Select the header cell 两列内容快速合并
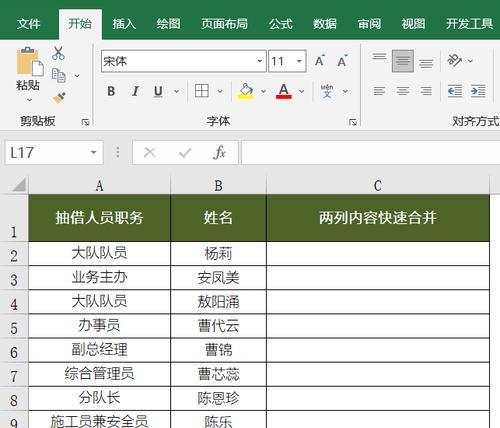 point(378,218)
